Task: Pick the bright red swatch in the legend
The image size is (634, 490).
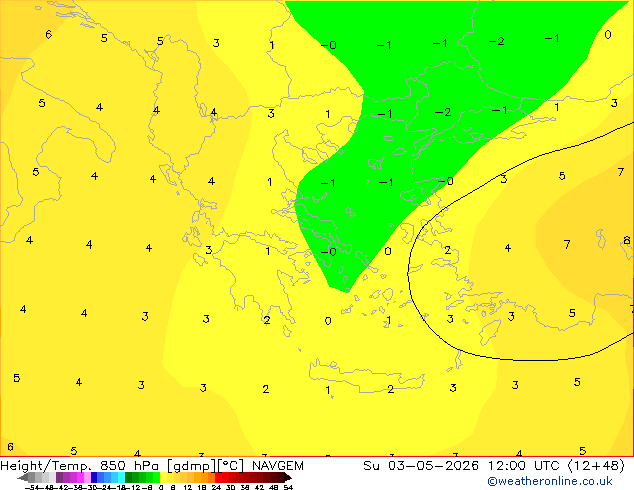Action: 218,477
